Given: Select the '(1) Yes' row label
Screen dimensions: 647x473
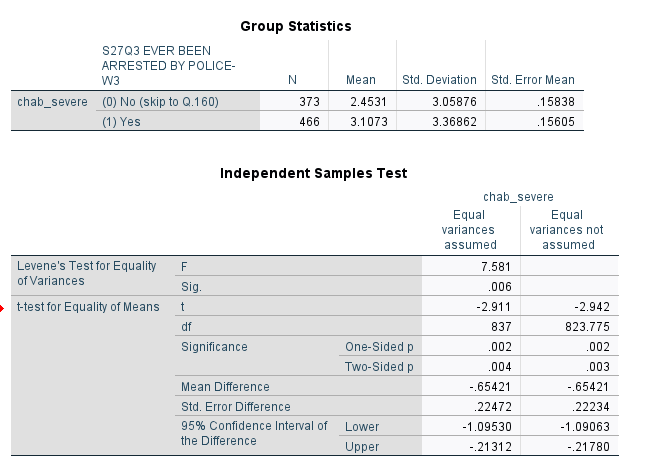Looking at the screenshot, I should coord(121,122).
